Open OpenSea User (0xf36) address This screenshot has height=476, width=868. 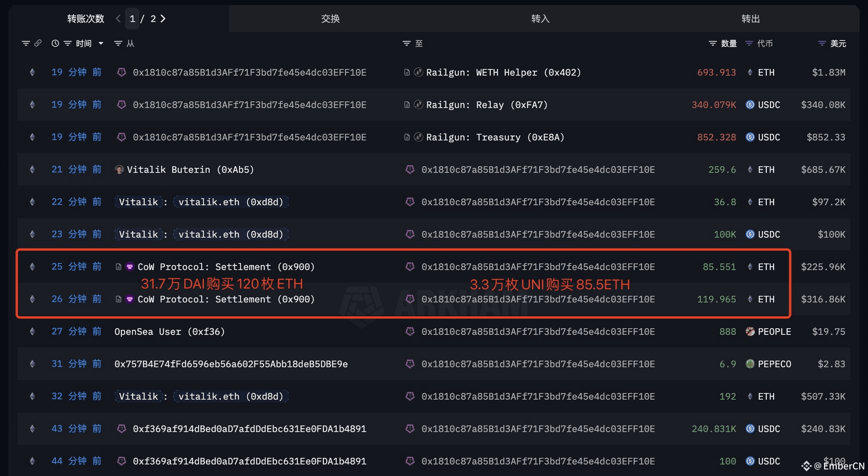click(170, 332)
